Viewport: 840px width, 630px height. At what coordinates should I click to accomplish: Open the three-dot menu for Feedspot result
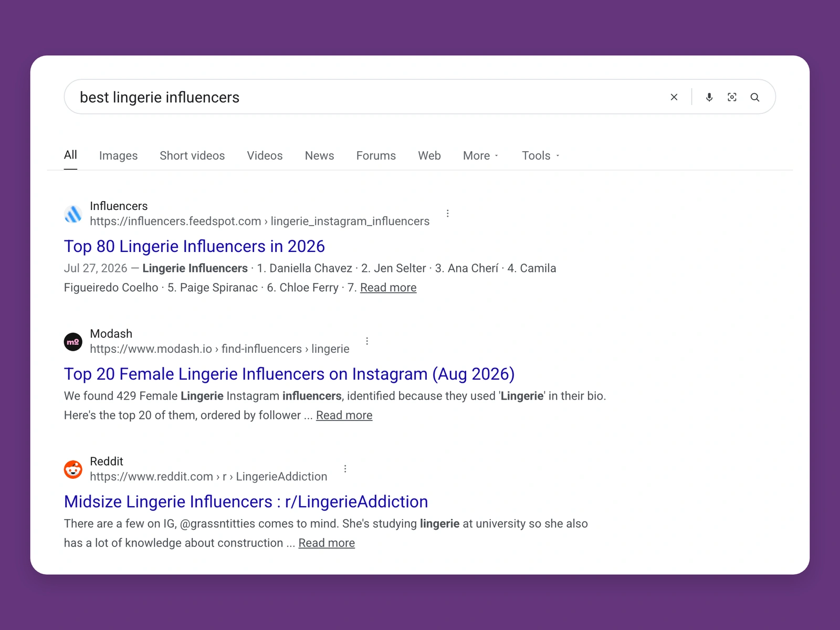pos(447,213)
